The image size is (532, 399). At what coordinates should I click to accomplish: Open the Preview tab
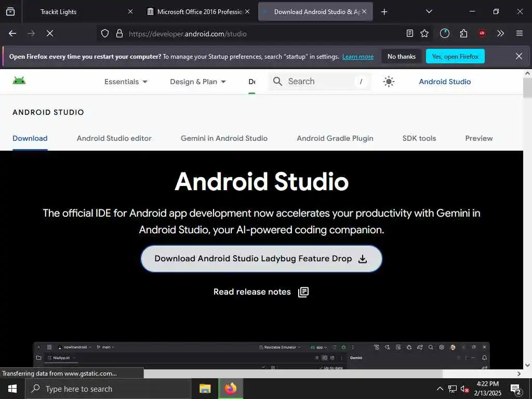pyautogui.click(x=478, y=138)
